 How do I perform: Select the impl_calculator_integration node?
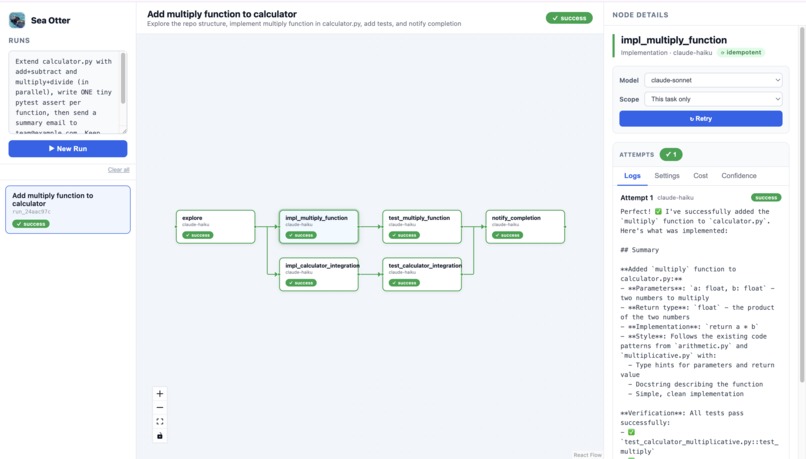tap(319, 274)
